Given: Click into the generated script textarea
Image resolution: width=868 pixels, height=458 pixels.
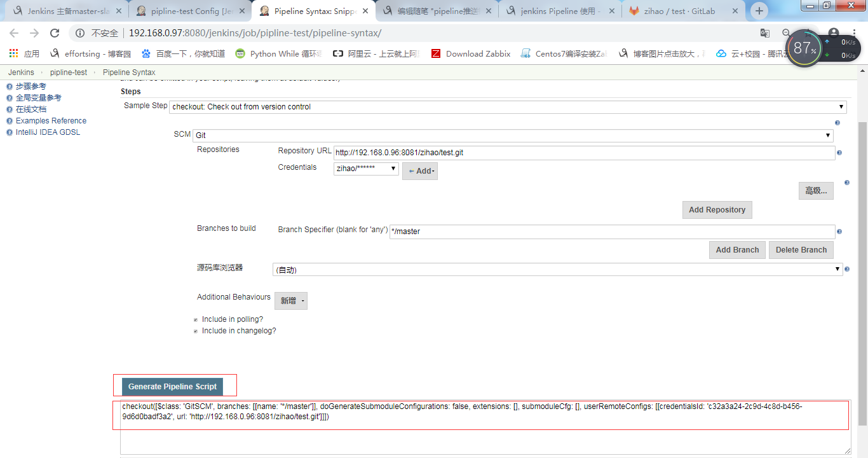Looking at the screenshot, I should pos(485,426).
